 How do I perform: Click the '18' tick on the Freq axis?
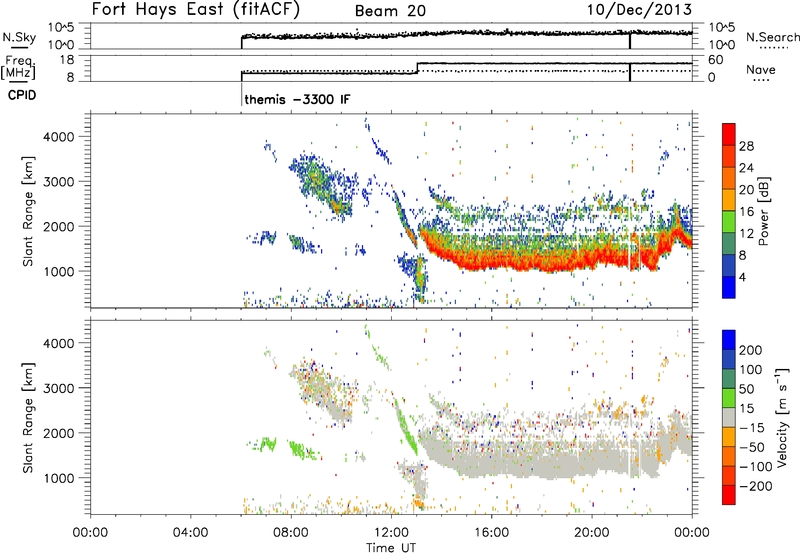pos(66,60)
